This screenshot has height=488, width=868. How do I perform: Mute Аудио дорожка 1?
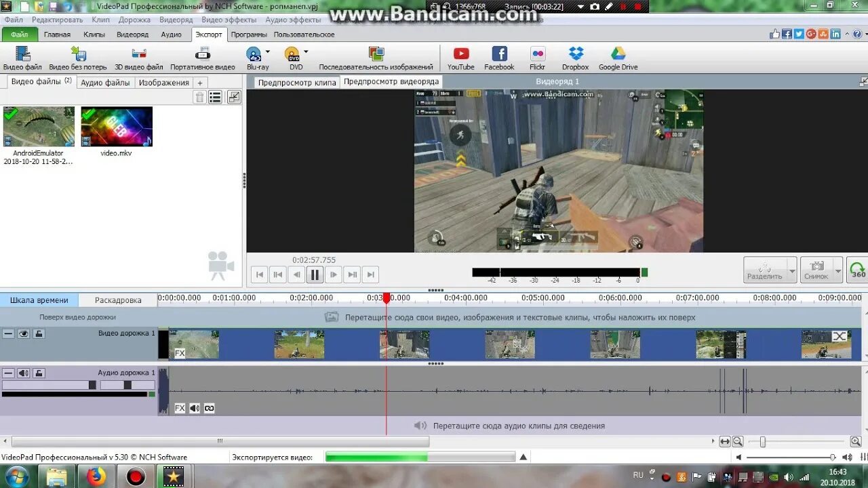24,373
